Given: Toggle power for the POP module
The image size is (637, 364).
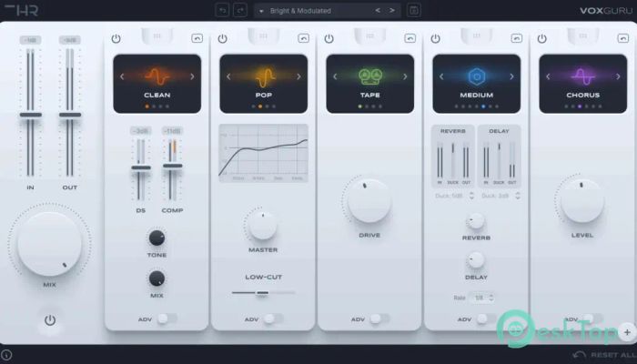Looking at the screenshot, I should (x=222, y=38).
